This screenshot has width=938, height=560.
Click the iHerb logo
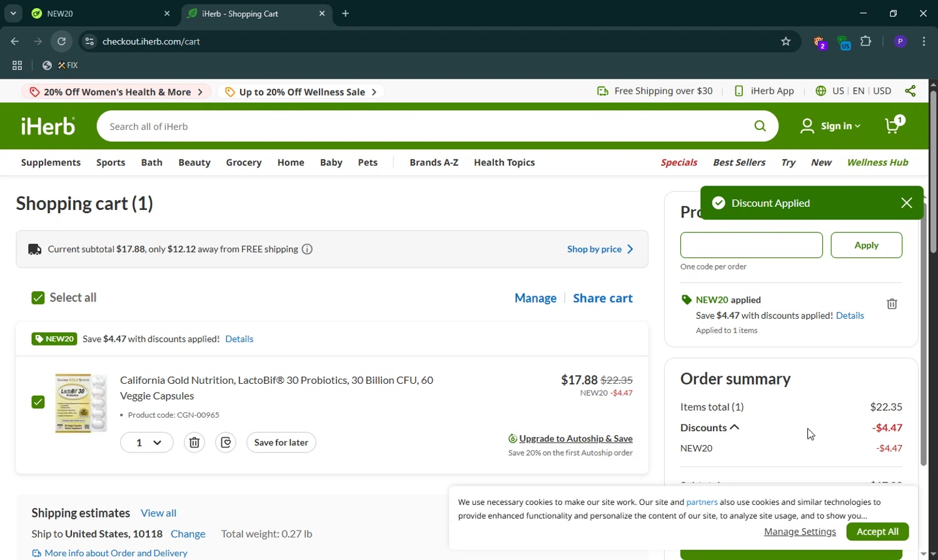[48, 126]
